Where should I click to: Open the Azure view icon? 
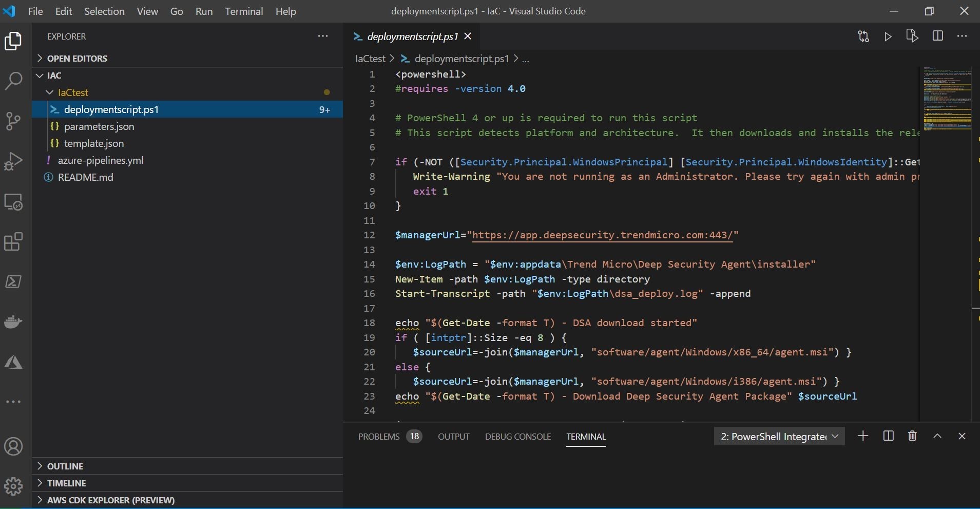(13, 363)
